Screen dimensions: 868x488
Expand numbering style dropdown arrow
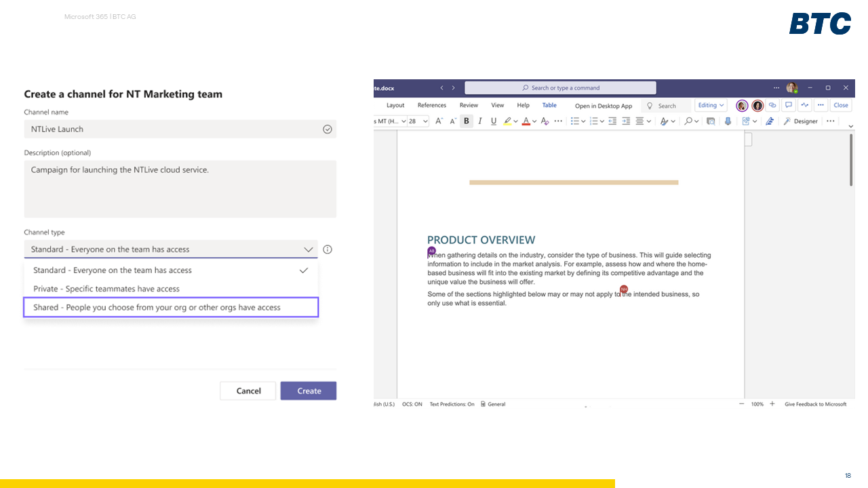(602, 122)
